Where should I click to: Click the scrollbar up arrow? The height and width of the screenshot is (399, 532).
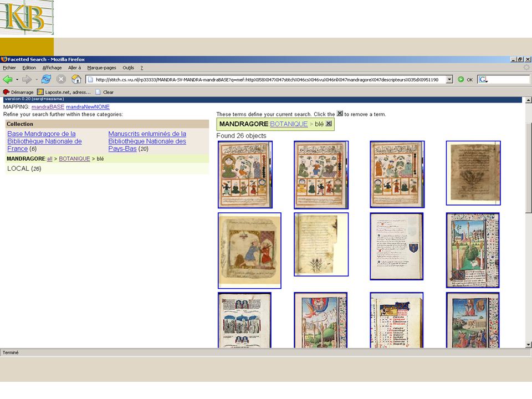(528, 100)
